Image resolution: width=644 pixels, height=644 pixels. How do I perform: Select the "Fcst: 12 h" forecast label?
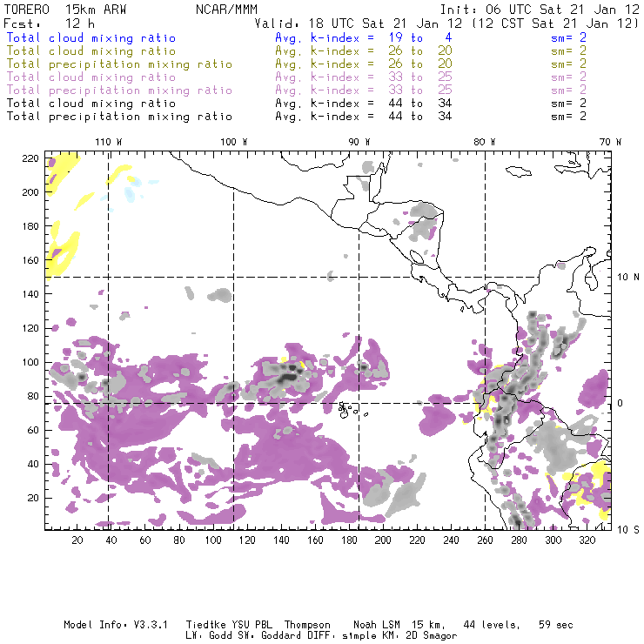pyautogui.click(x=50, y=23)
